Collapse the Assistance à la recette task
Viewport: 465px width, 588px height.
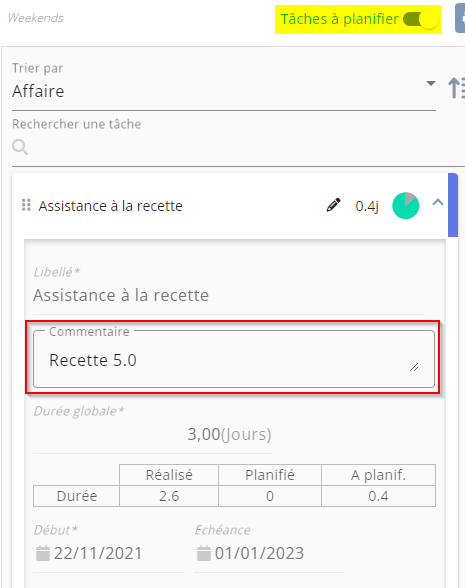tap(438, 202)
